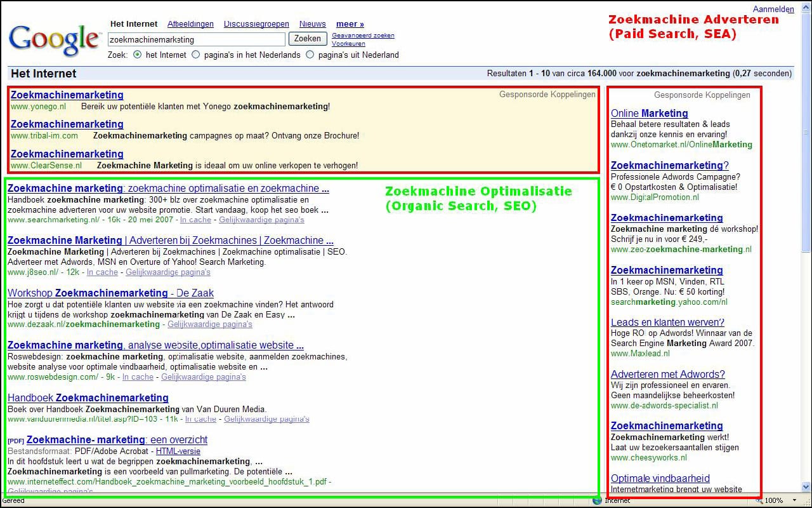Click the search input field
The image size is (812, 508).
196,39
